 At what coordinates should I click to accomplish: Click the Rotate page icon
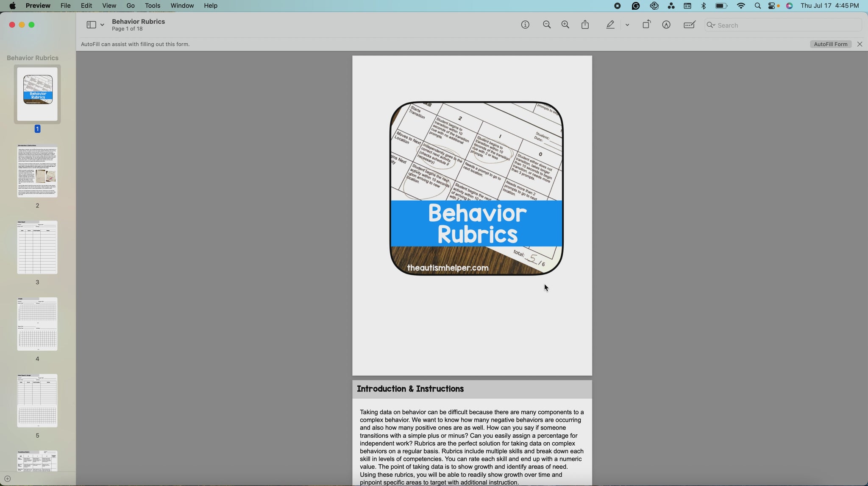(646, 25)
